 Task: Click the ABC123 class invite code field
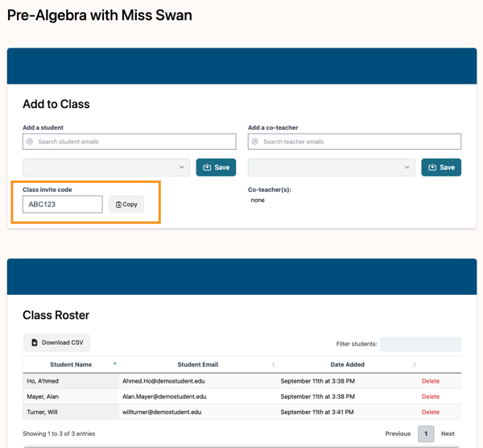[x=63, y=204]
